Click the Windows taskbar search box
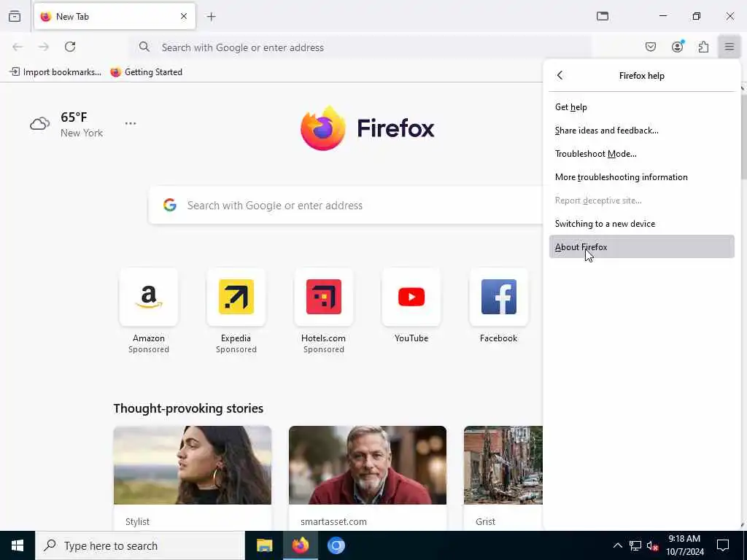The image size is (747, 560). [x=140, y=545]
